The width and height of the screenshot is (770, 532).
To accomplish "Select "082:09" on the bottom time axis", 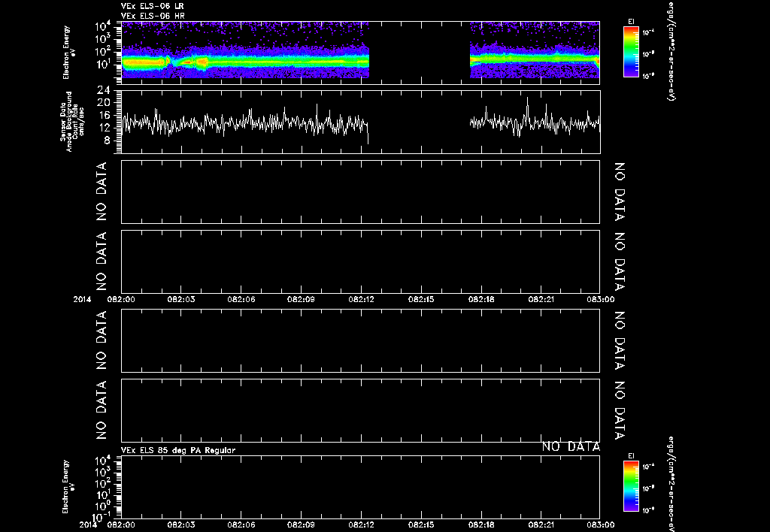I will click(x=301, y=524).
